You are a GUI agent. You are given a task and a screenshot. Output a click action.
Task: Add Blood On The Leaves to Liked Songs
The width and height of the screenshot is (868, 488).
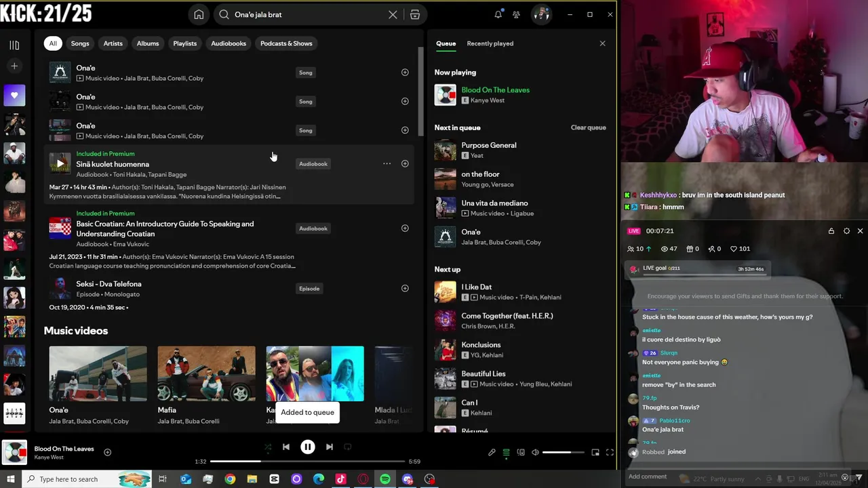[107, 452]
